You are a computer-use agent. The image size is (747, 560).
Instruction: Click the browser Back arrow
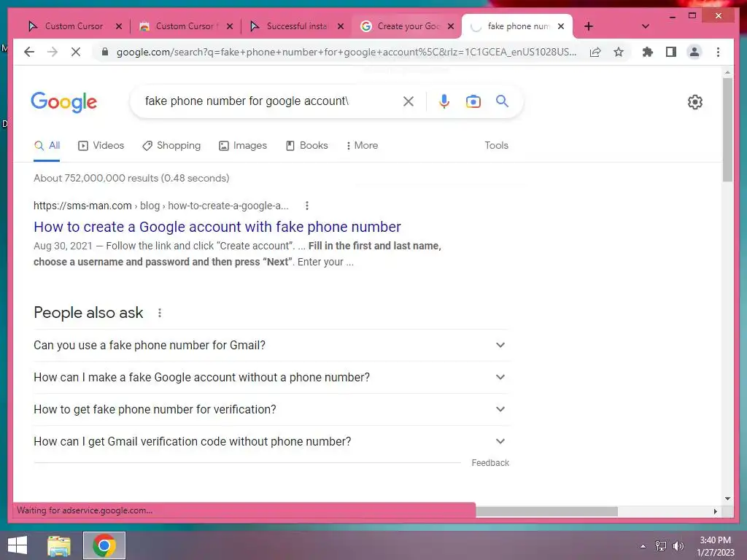coord(29,52)
